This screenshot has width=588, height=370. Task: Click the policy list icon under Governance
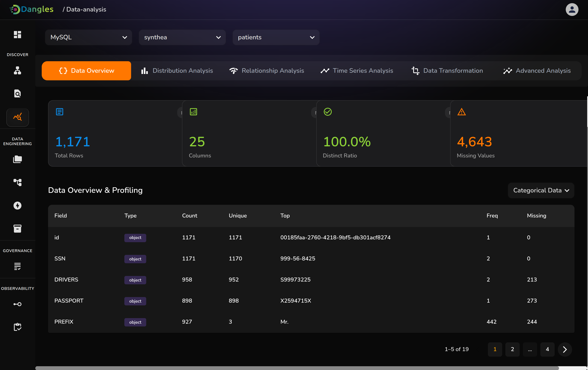tap(17, 266)
